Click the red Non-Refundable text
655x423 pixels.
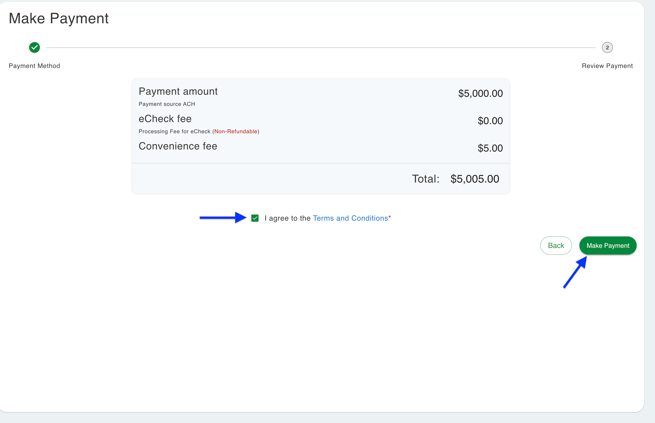[235, 131]
